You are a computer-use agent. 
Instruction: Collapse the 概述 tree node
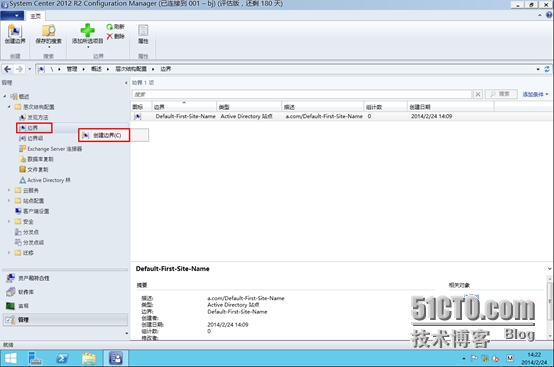[5, 96]
